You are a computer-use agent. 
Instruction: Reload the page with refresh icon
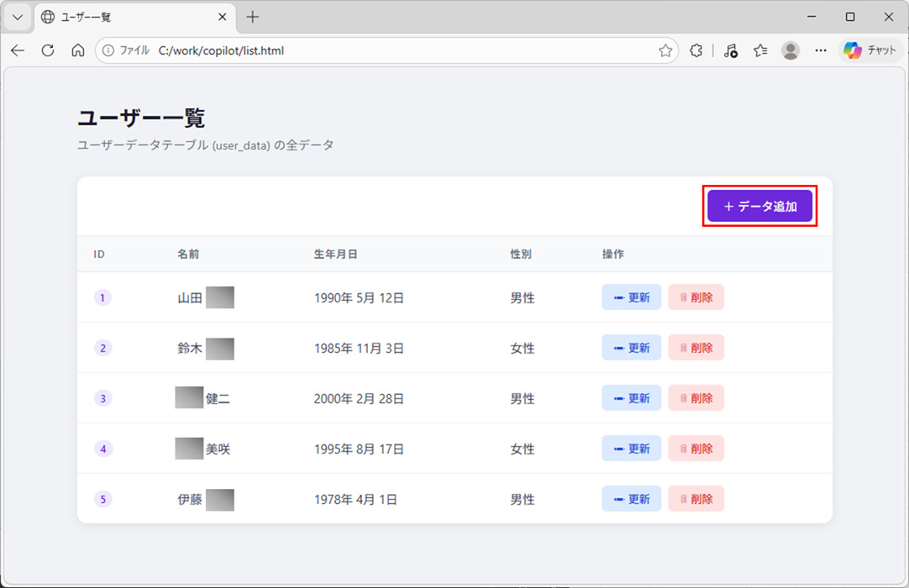coord(48,50)
